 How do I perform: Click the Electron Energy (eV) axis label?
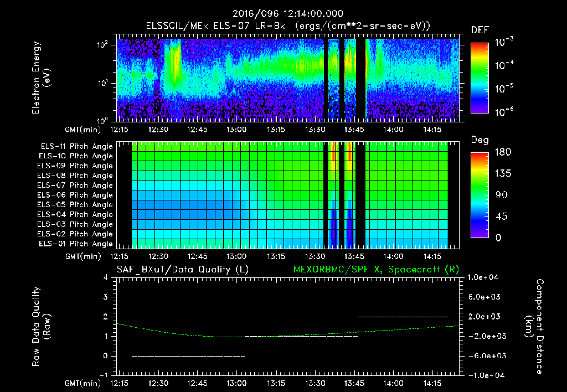(41, 78)
